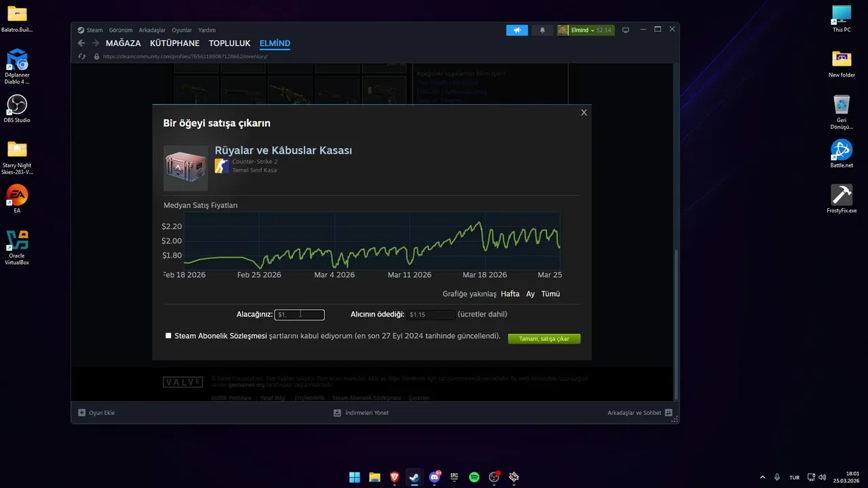Switch to the TOPLULUK tab
Screen dimensions: 868x488
[230, 43]
